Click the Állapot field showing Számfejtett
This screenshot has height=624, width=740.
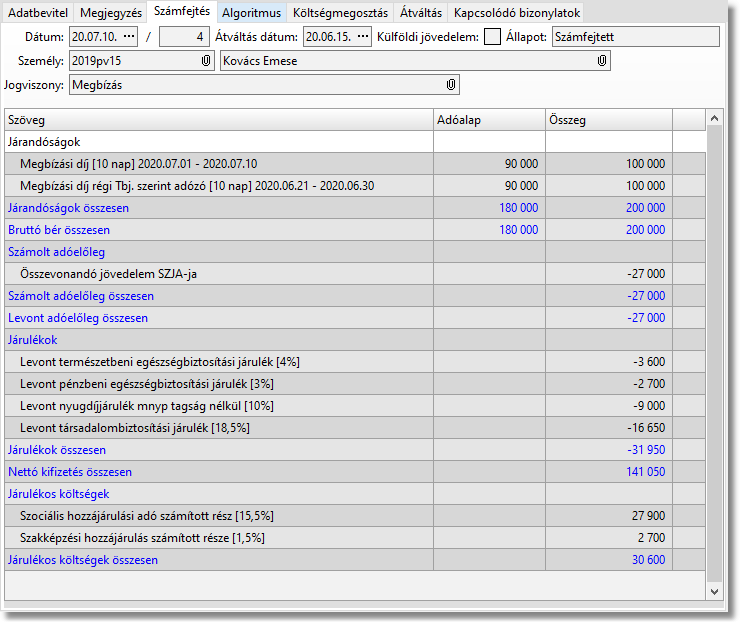[x=635, y=37]
